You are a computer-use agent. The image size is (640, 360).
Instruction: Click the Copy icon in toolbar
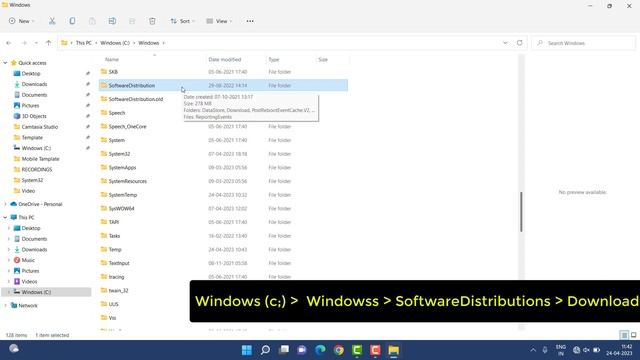[x=72, y=21]
